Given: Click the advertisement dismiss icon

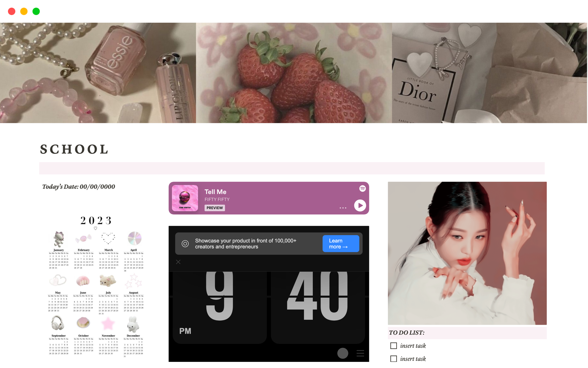Looking at the screenshot, I should (178, 262).
